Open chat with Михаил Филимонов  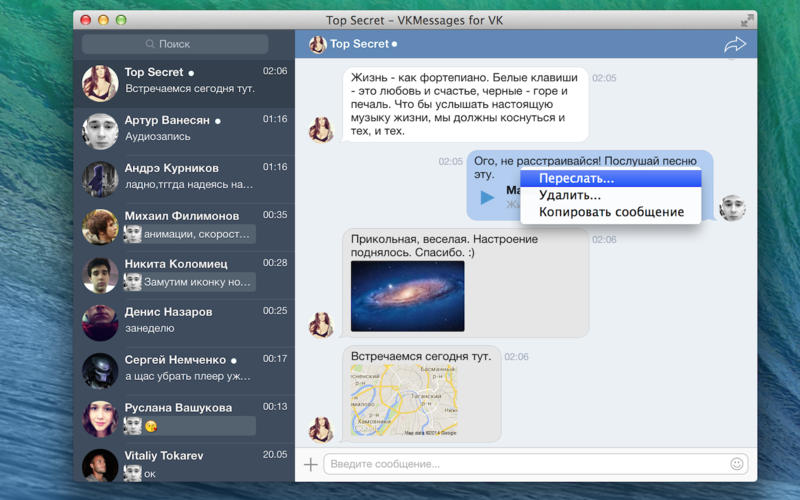184,224
